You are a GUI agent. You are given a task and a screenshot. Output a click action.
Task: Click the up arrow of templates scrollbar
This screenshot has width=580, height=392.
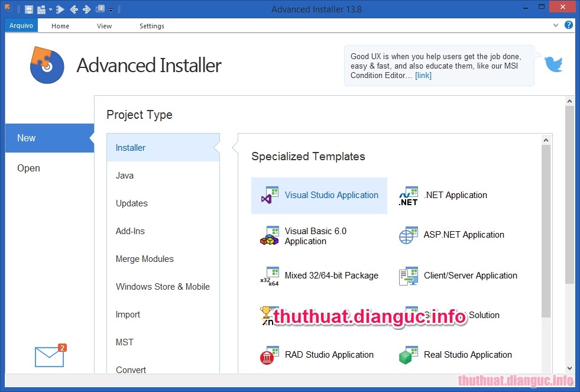(546, 140)
